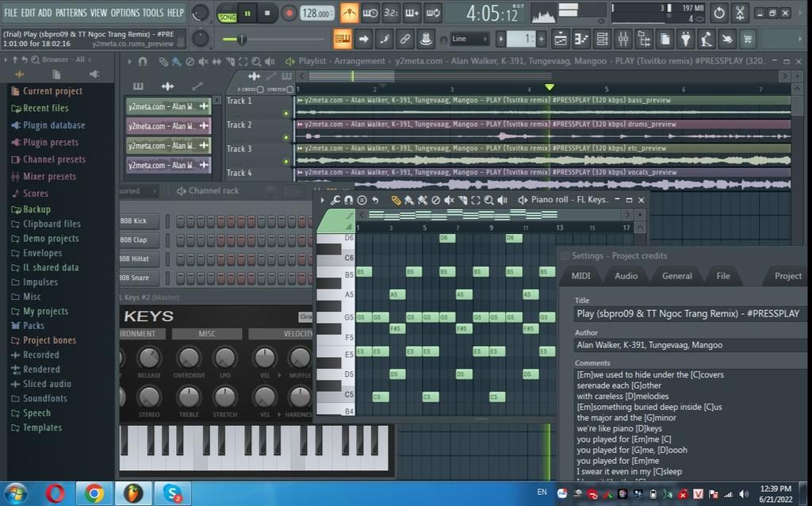This screenshot has width=812, height=506.
Task: Click the typing keyboard to piano icon
Action: [342, 39]
